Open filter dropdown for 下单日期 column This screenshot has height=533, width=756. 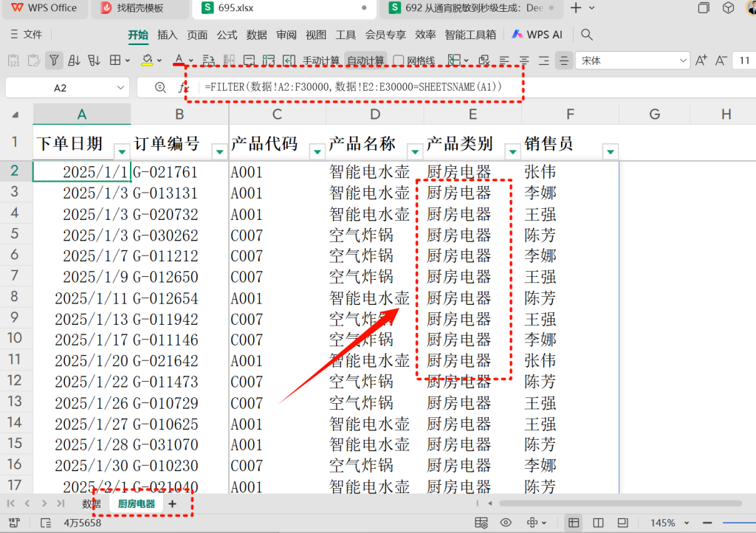(122, 152)
